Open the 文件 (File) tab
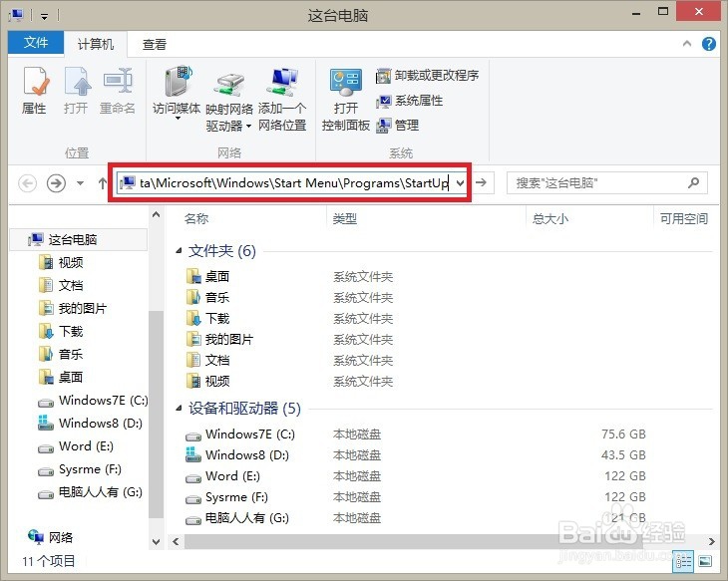 click(x=36, y=43)
